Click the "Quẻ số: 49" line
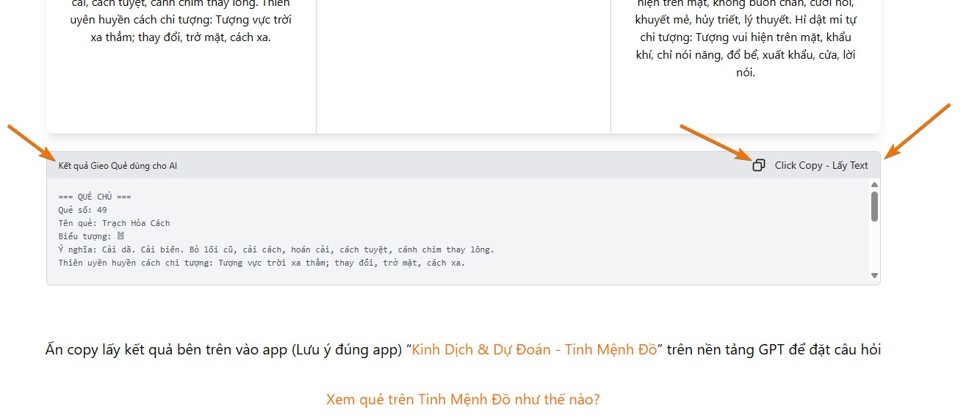 [x=82, y=210]
